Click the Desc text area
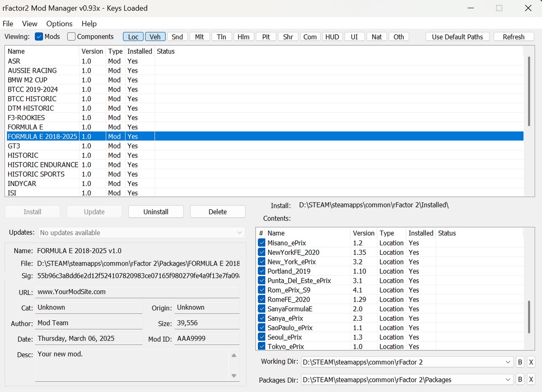The width and height of the screenshot is (542, 392). 132,365
